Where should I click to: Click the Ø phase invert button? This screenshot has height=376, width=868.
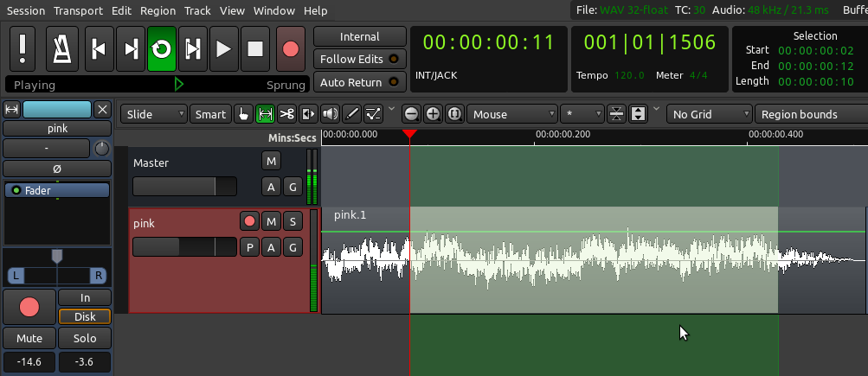click(57, 168)
